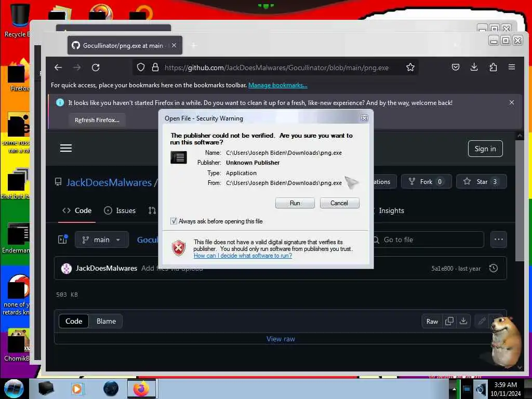Open the Windows Start menu
Image resolution: width=532 pixels, height=399 pixels.
coord(14,389)
